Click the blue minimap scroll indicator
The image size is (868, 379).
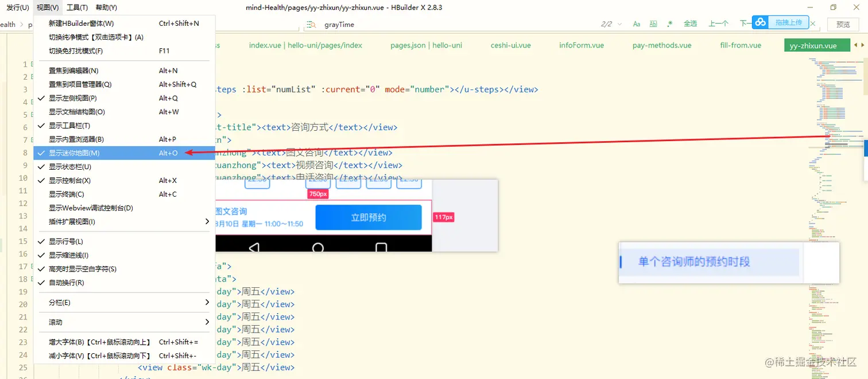tap(865, 148)
